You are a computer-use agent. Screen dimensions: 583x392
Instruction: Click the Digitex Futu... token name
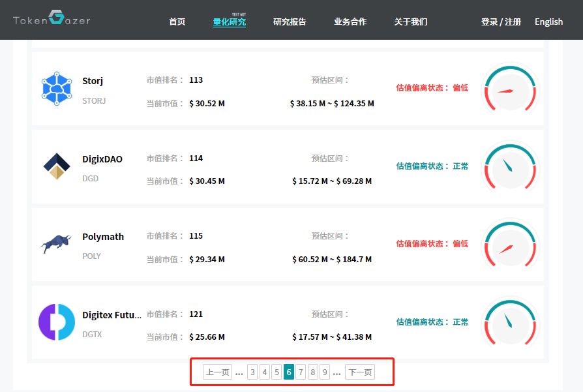pos(112,315)
